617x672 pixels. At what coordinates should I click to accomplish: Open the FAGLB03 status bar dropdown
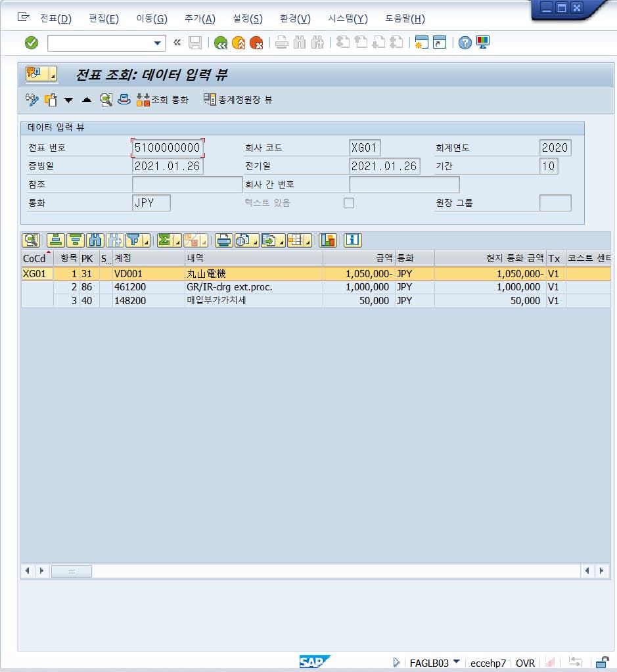click(x=457, y=661)
